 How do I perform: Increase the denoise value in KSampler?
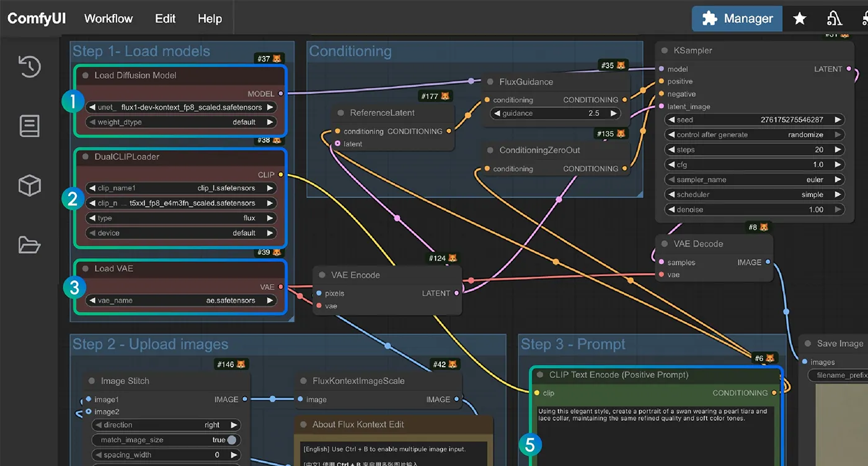pyautogui.click(x=838, y=210)
